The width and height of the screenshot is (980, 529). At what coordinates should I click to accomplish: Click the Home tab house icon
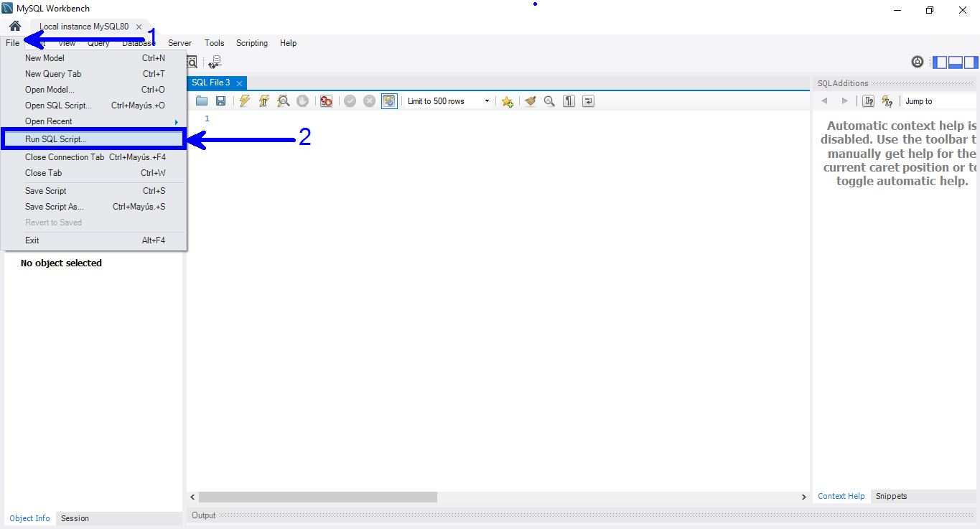click(x=15, y=24)
